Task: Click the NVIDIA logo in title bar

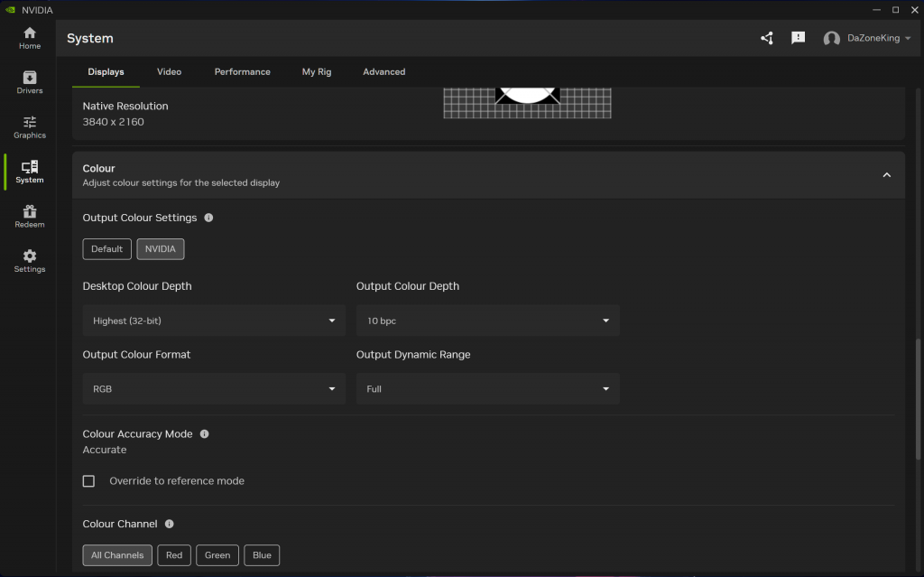Action: 10,10
